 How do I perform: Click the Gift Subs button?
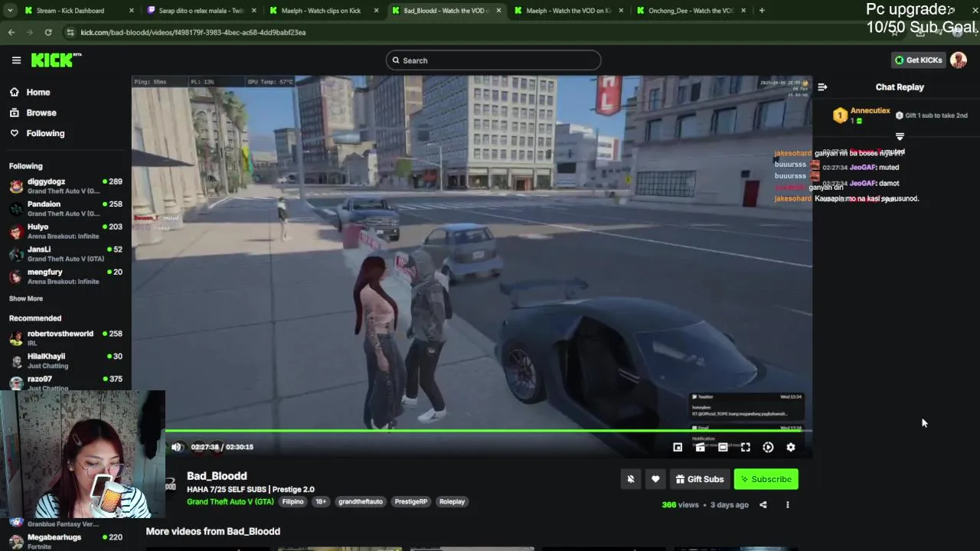point(700,479)
